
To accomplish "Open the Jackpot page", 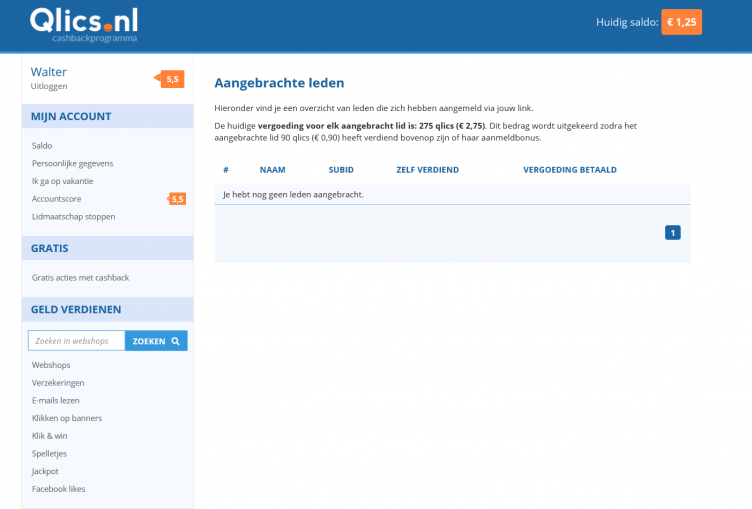I will [45, 471].
